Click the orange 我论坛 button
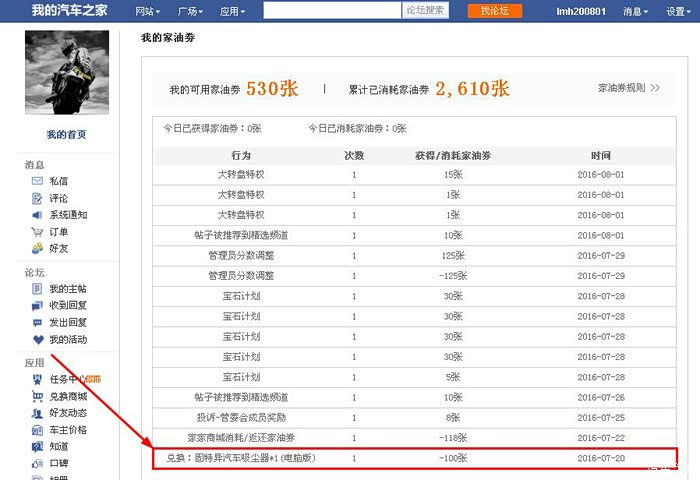The width and height of the screenshot is (700, 480). point(493,11)
